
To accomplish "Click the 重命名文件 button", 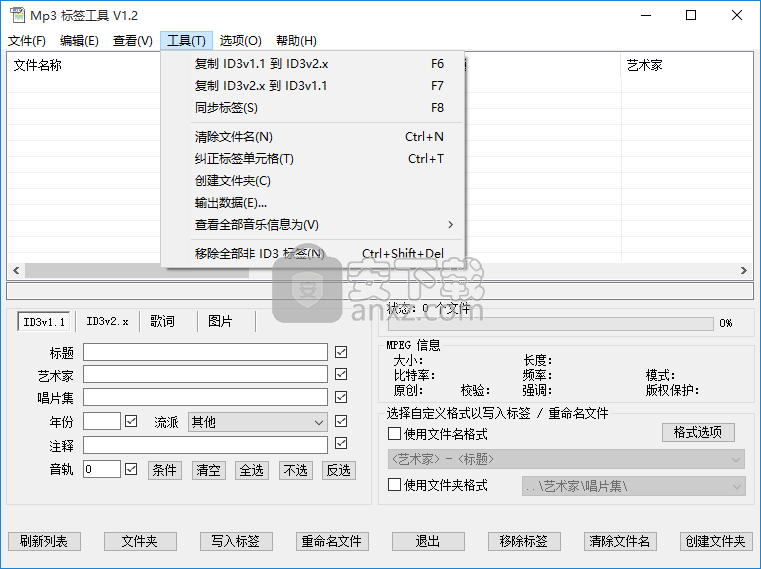I will tap(332, 541).
